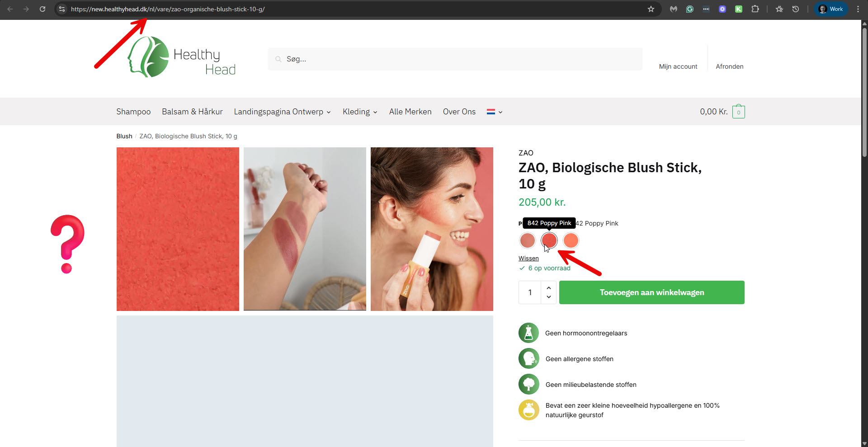Click the 0,00 Kr. cart total
Screen dimensions: 868x447
pyautogui.click(x=714, y=112)
